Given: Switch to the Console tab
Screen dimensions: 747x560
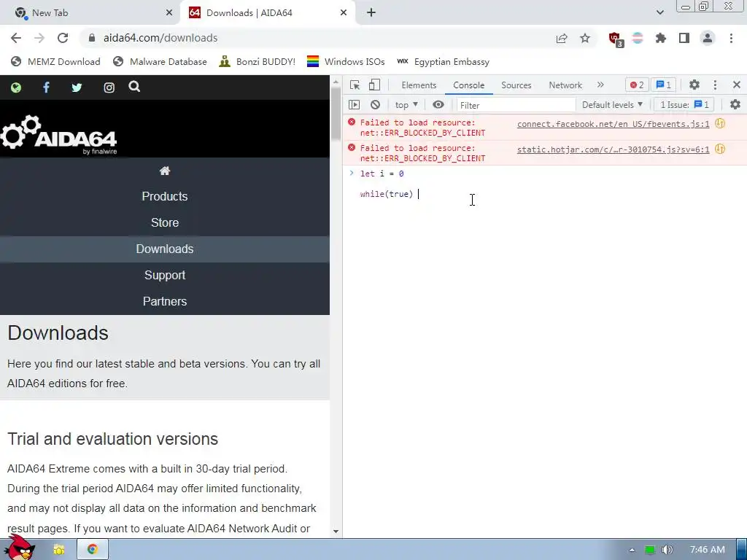Looking at the screenshot, I should click(469, 85).
